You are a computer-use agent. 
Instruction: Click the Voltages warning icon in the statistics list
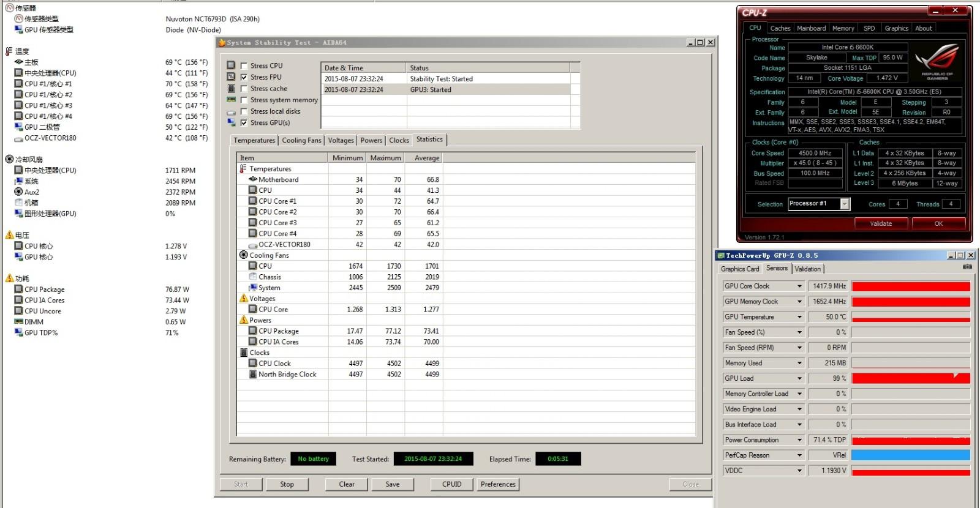click(x=244, y=299)
